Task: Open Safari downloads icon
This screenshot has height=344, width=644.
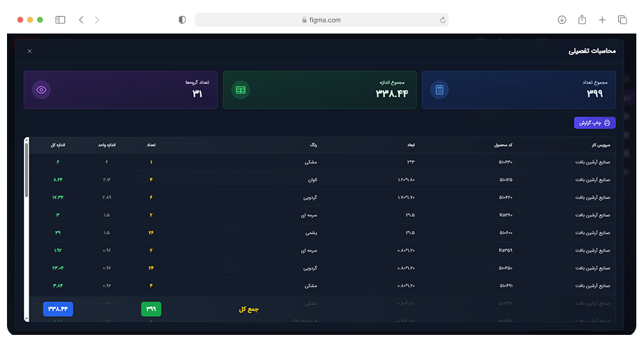Action: coord(561,20)
